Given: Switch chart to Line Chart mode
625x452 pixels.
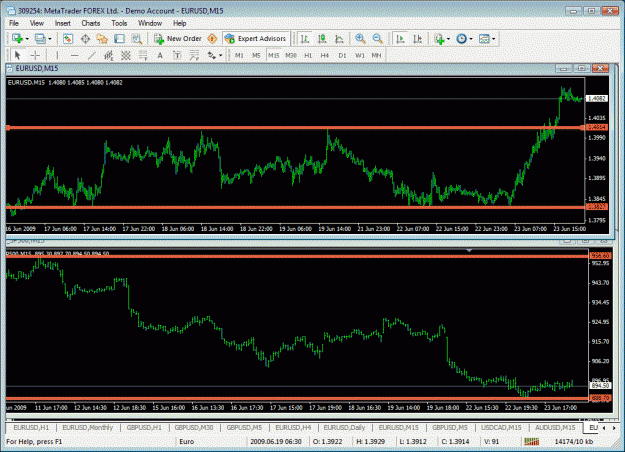Looking at the screenshot, I should pos(339,39).
